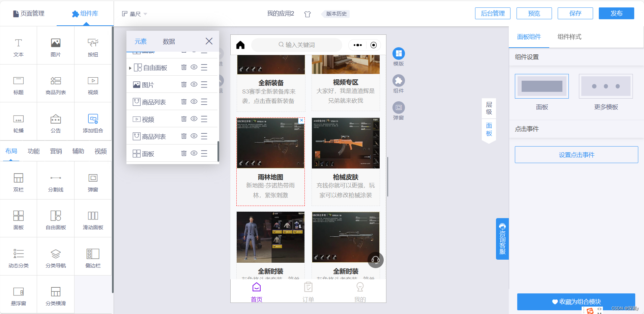Switch to 页面管理 tab
This screenshot has width=644, height=314.
tap(29, 14)
